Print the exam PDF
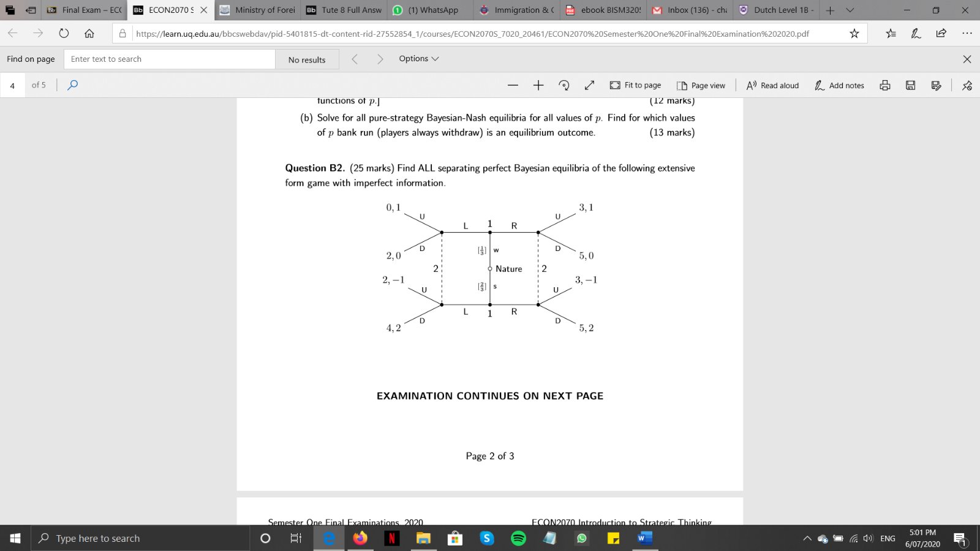Screen dimensions: 980x551 coord(885,85)
